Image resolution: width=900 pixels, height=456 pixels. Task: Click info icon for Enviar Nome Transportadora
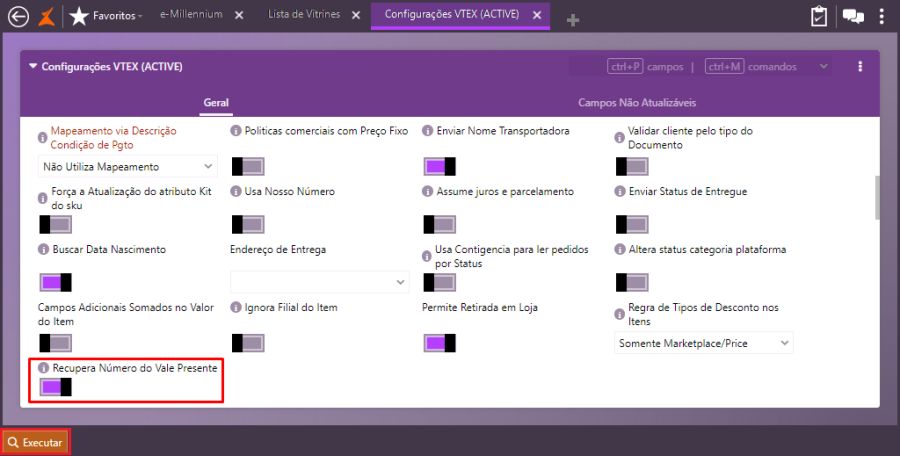coord(427,131)
